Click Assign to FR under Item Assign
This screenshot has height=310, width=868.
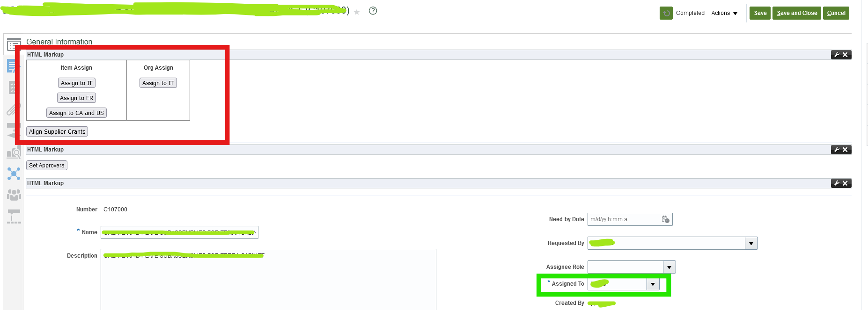(x=76, y=98)
